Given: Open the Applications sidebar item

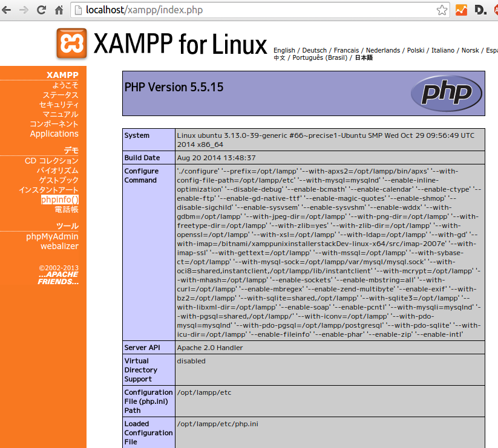Looking at the screenshot, I should [x=54, y=134].
